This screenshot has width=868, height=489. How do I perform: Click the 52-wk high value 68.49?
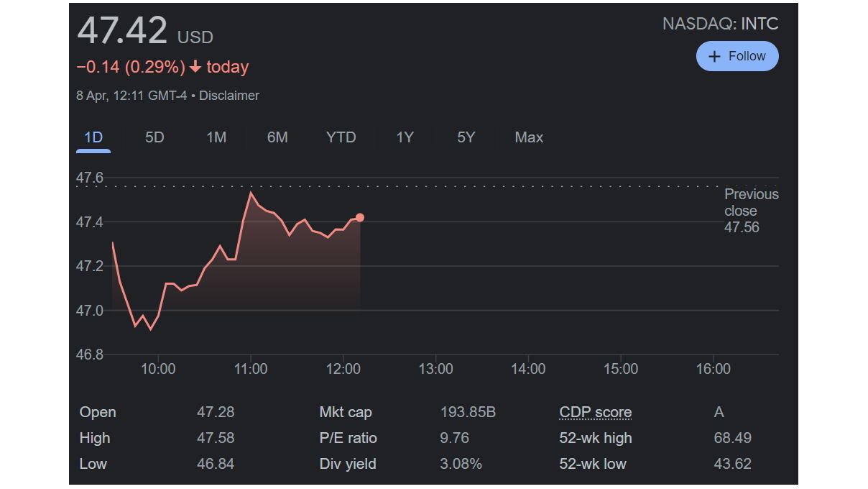pos(732,438)
